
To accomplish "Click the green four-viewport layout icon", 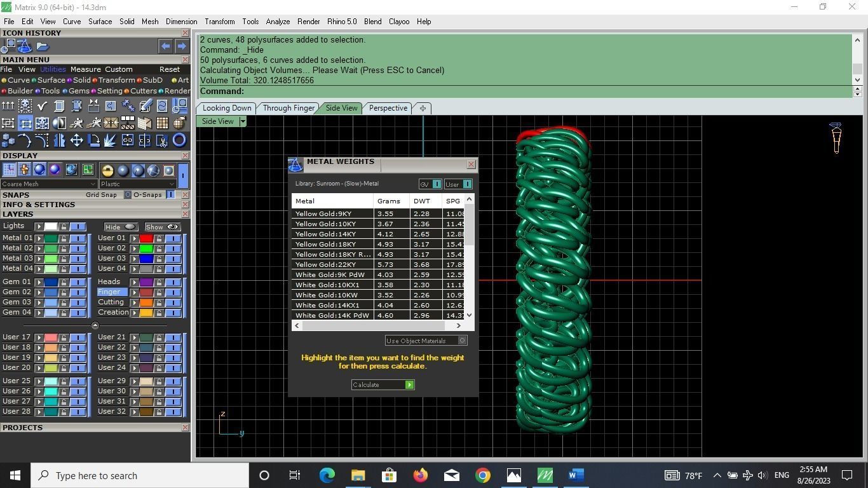I will [x=88, y=170].
